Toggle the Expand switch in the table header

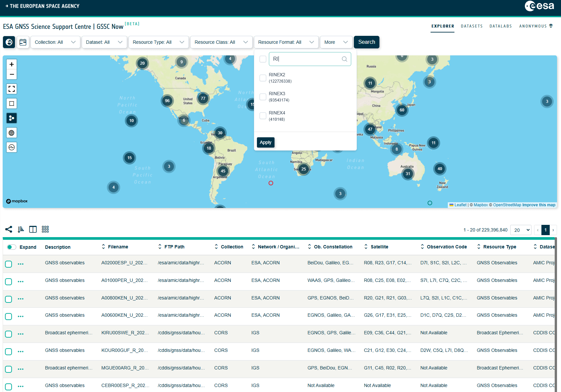click(11, 247)
